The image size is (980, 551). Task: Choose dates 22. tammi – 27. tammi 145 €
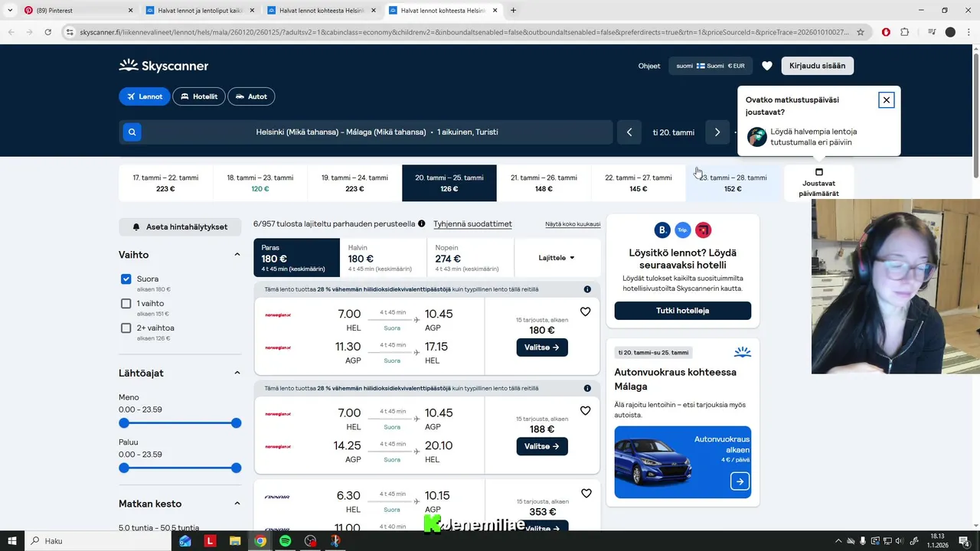(x=639, y=183)
